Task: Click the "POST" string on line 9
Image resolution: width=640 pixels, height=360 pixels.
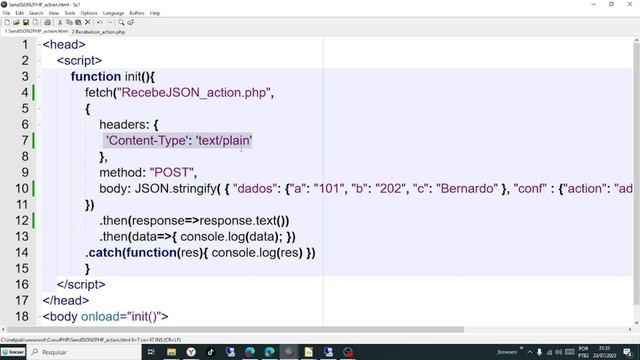Action: point(171,172)
